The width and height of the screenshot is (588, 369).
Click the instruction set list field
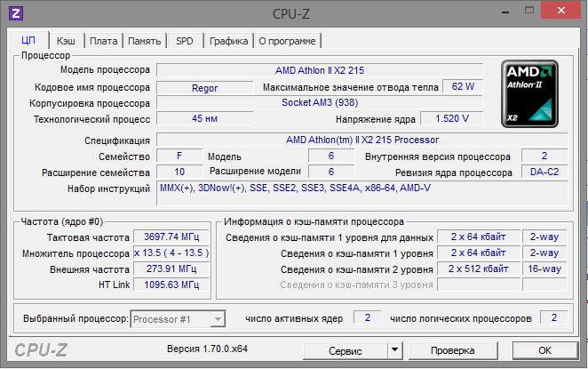pos(362,193)
